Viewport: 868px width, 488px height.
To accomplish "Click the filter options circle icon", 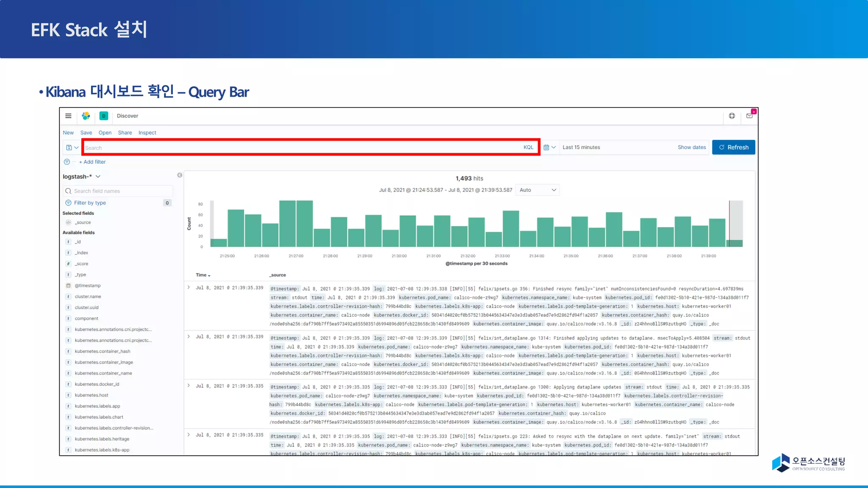I will [67, 162].
